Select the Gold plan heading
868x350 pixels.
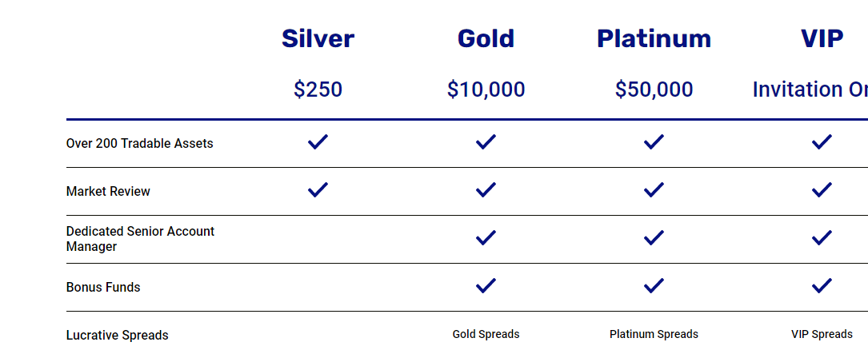pos(486,38)
